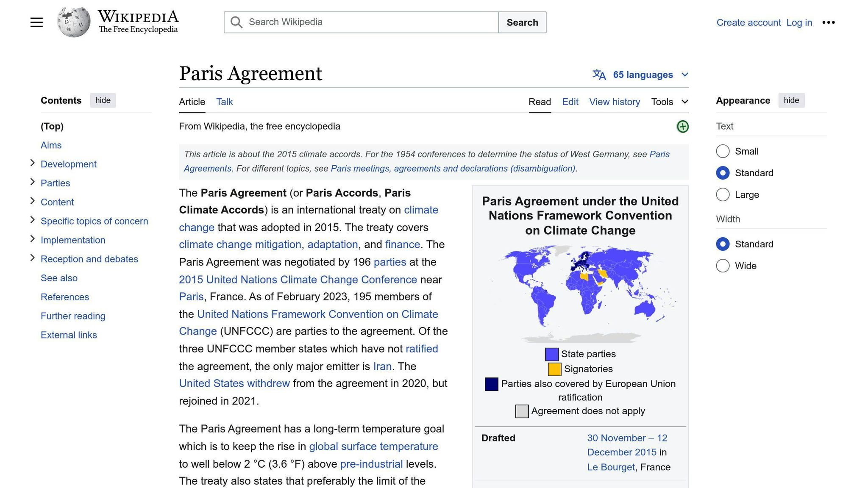Open the finance article link
868x488 pixels.
(x=402, y=244)
